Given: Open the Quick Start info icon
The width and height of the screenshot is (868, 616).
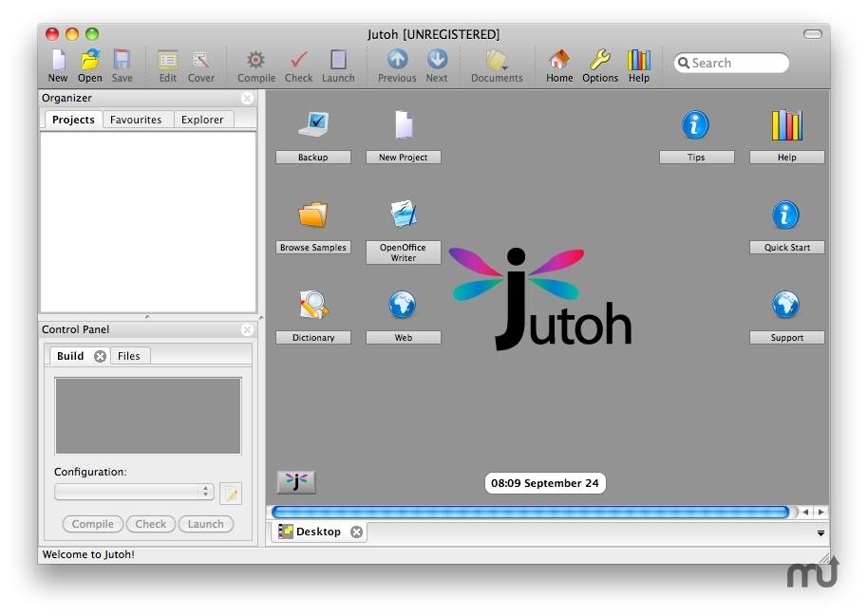Looking at the screenshot, I should click(785, 215).
